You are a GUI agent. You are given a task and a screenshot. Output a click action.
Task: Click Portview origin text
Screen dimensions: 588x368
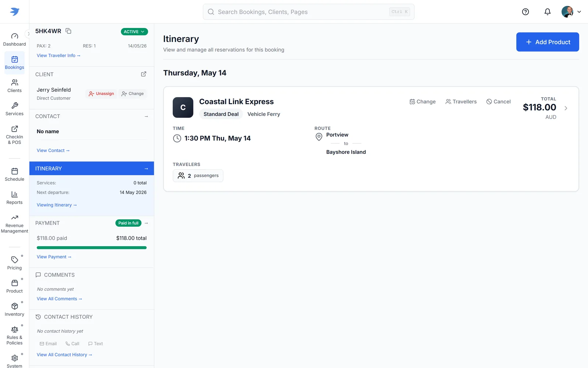pyautogui.click(x=337, y=135)
